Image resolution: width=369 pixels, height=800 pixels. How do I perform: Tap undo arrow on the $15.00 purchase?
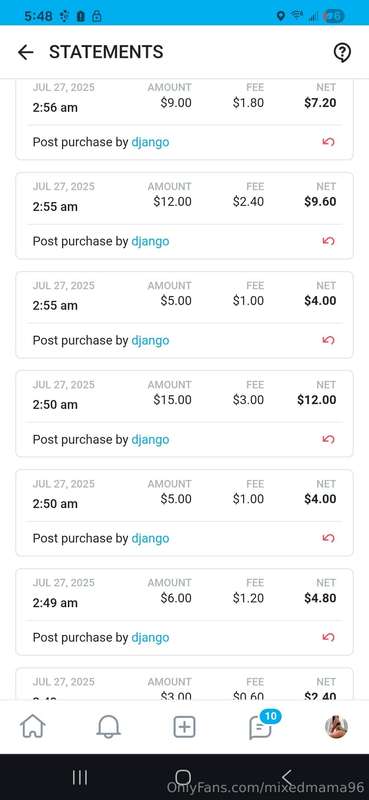(329, 439)
